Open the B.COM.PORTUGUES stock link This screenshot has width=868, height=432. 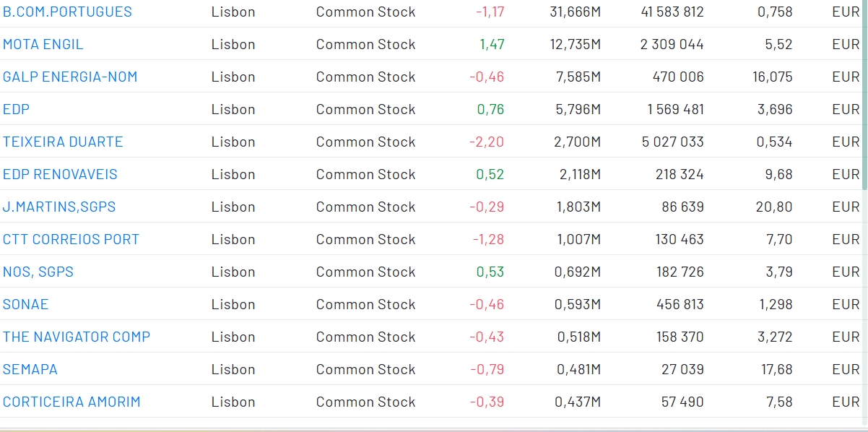tap(67, 12)
